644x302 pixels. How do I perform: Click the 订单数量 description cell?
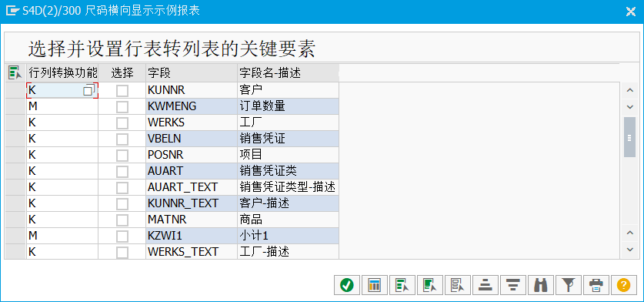(288, 106)
